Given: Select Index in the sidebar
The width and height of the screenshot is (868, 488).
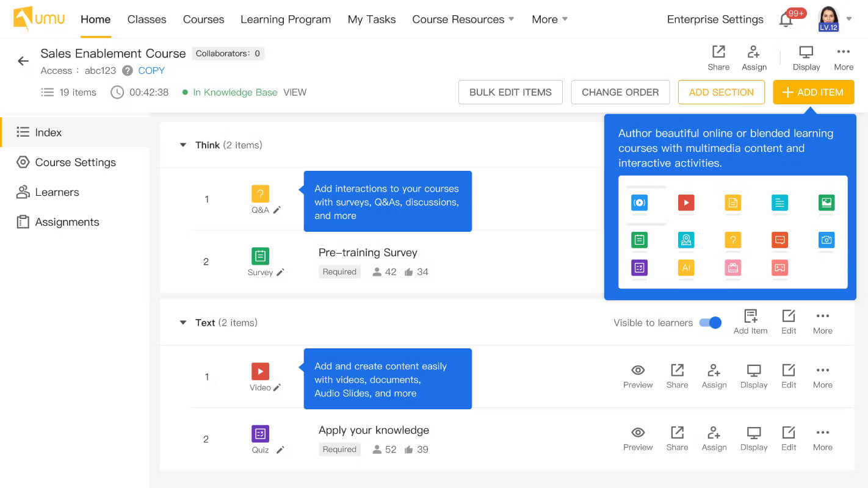Looking at the screenshot, I should coord(74,132).
